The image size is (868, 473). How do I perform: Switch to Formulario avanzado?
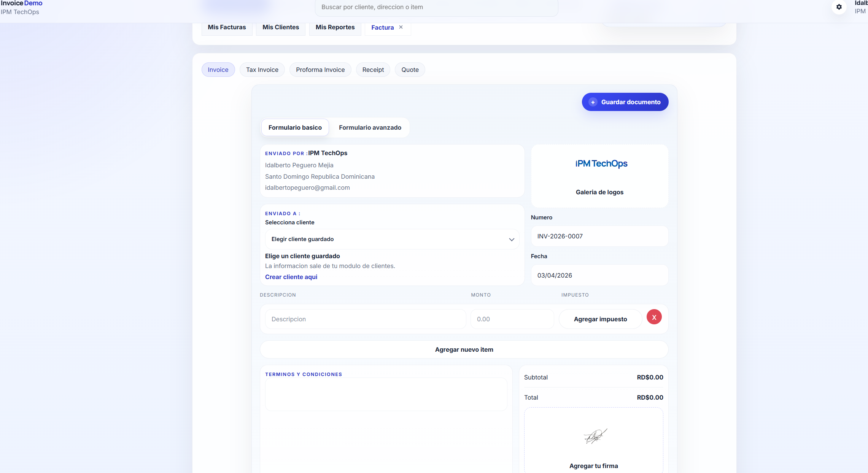click(x=370, y=127)
